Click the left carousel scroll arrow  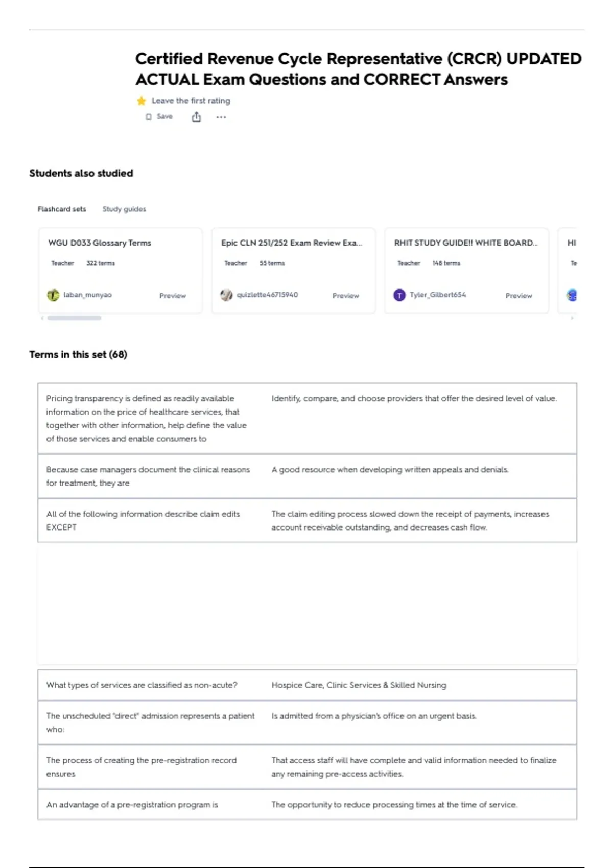(42, 318)
